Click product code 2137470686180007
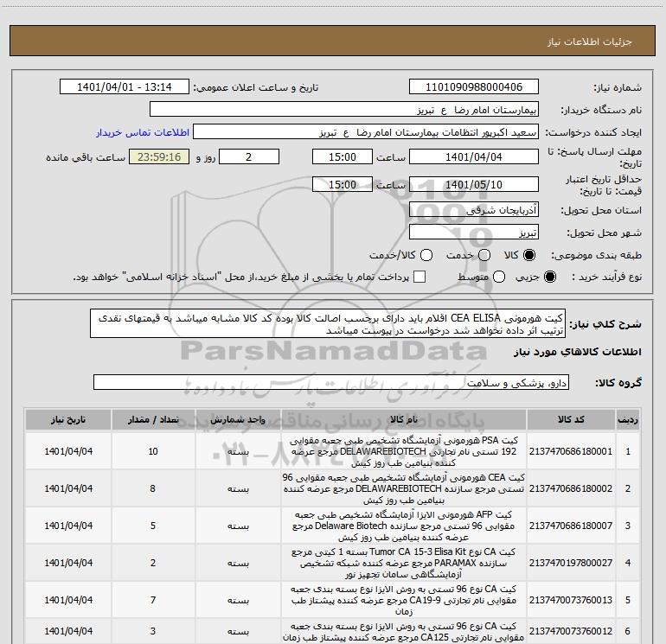666x644 pixels. click(571, 526)
